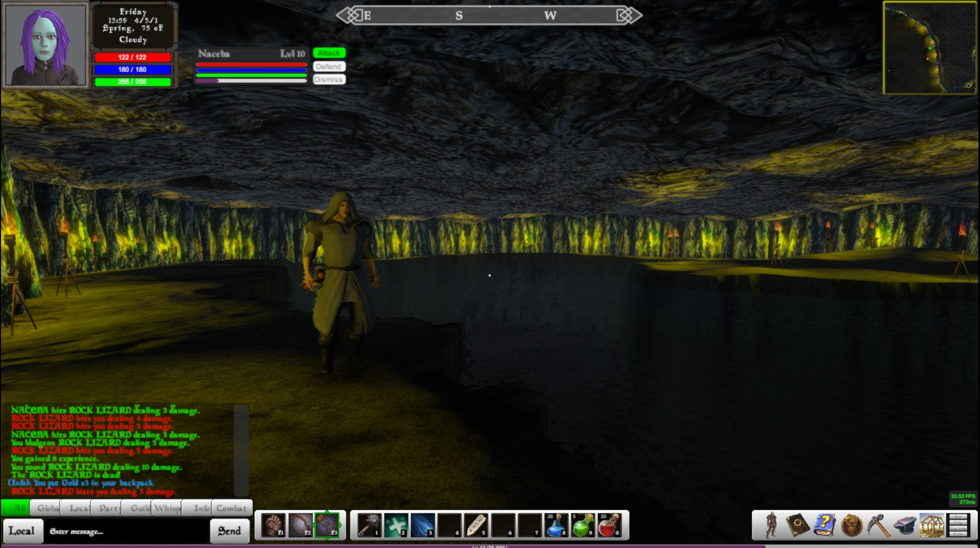The image size is (980, 548).
Task: Click the Enter message chat field
Action: [123, 531]
